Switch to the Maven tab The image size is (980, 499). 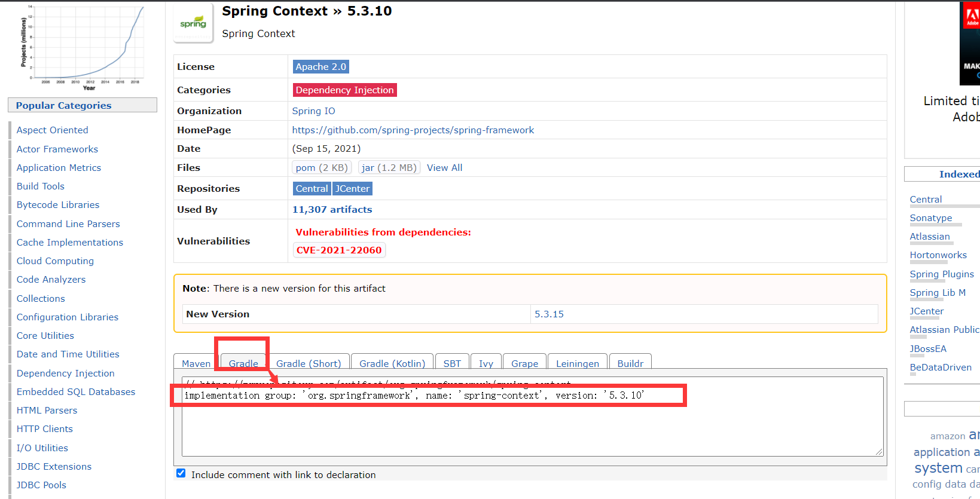tap(196, 363)
